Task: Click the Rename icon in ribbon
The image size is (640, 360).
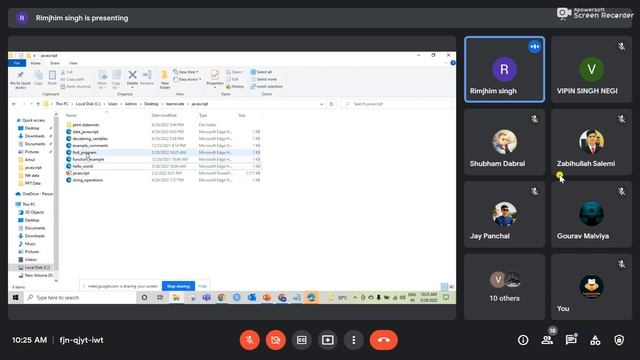Action: 147,78
